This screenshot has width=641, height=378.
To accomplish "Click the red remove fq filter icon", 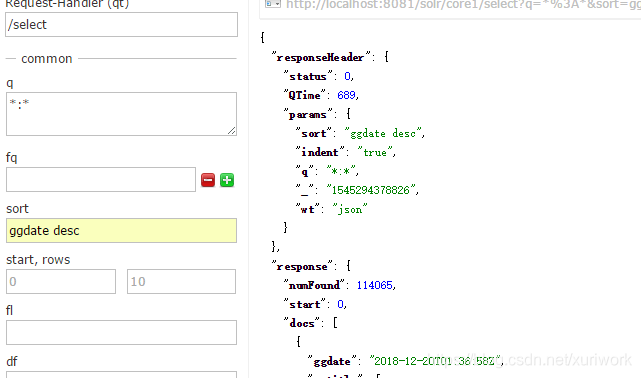I will [208, 180].
